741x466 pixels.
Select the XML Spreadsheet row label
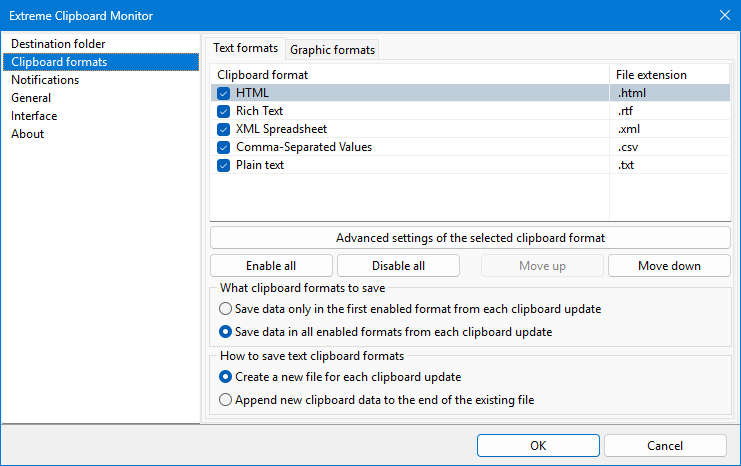[282, 129]
